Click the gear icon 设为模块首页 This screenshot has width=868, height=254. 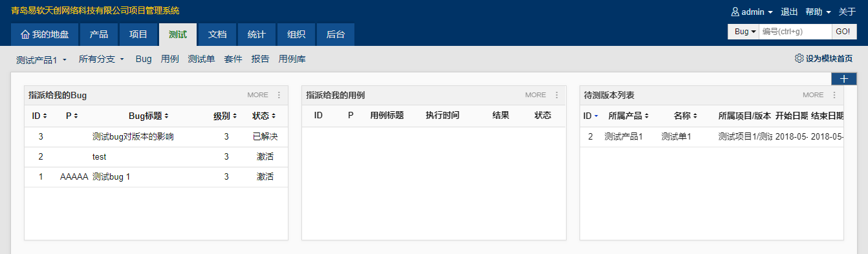pyautogui.click(x=798, y=58)
